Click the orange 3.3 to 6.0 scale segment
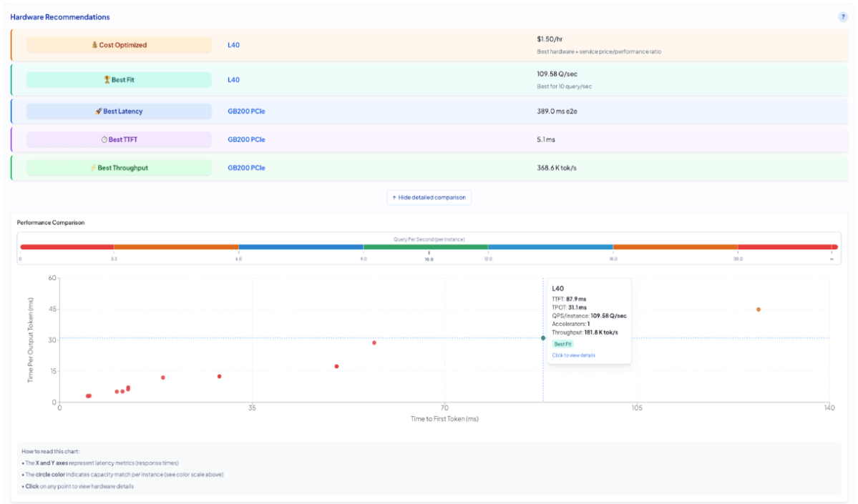The height and width of the screenshot is (504, 858). click(176, 247)
